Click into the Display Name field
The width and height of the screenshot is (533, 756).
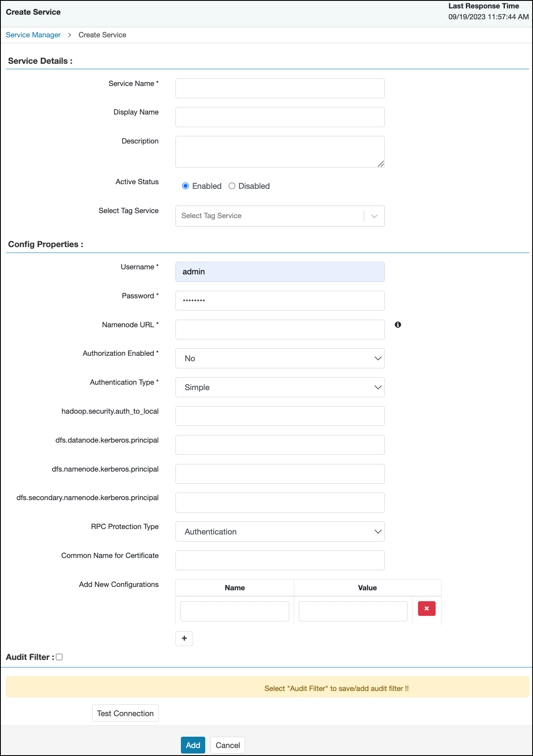pyautogui.click(x=280, y=117)
